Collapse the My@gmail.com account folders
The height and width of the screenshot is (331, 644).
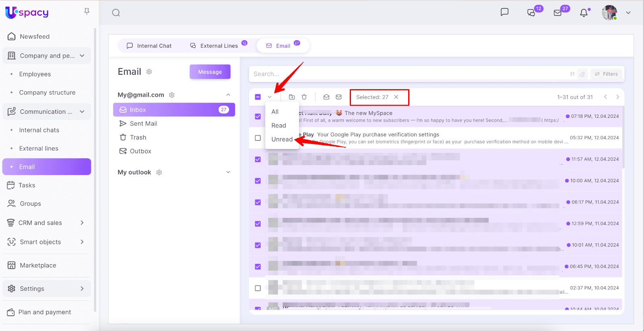[x=228, y=95]
